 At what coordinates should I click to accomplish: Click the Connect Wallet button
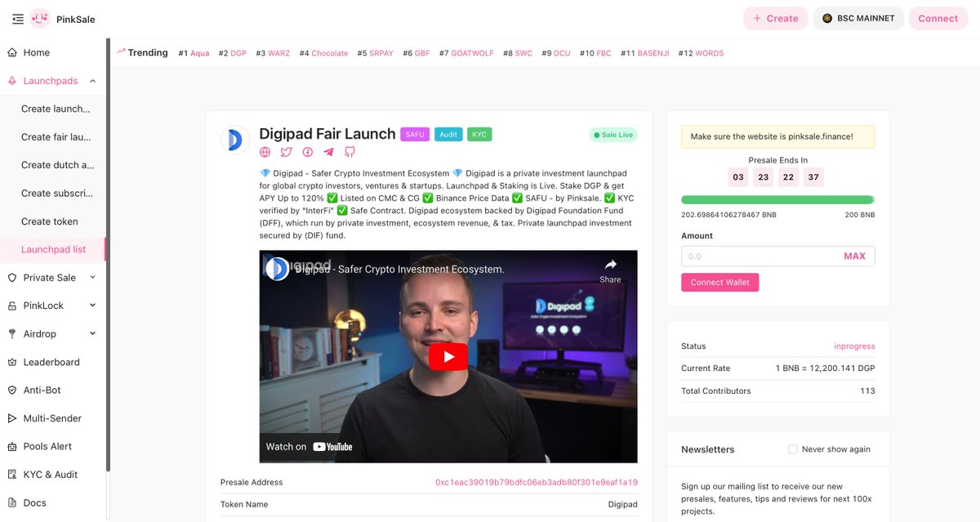pos(719,282)
